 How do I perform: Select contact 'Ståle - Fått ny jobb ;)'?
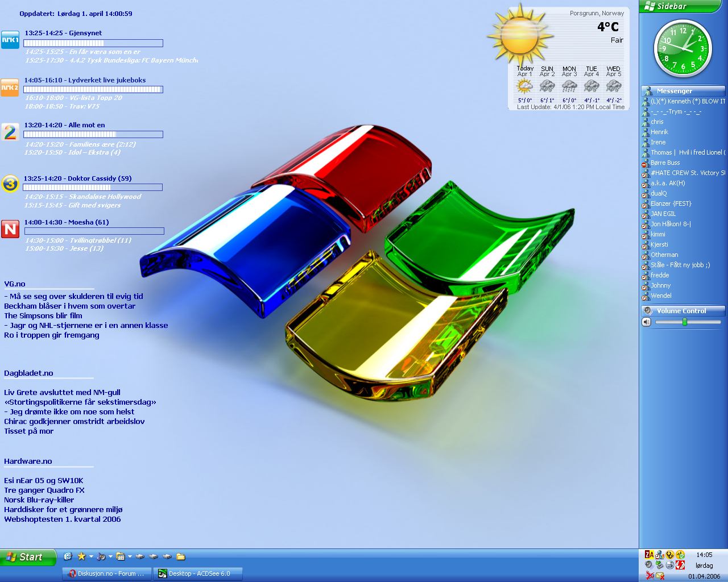tap(680, 265)
